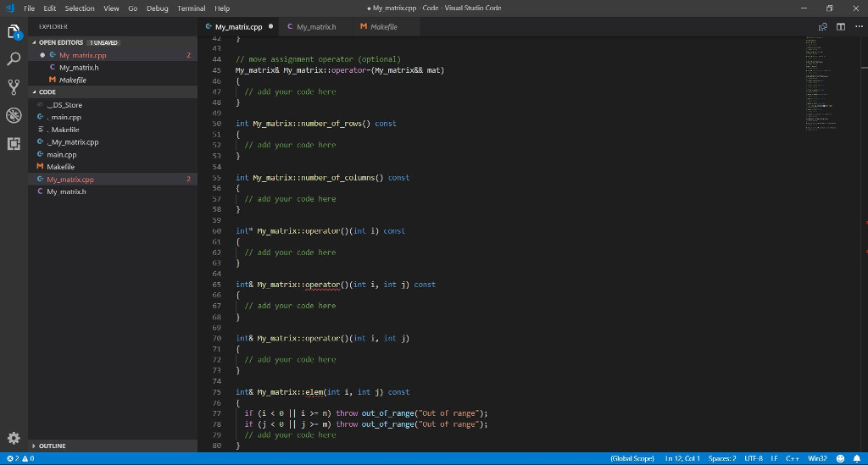868x465 pixels.
Task: Open the Manage gear settings icon
Action: [14, 439]
